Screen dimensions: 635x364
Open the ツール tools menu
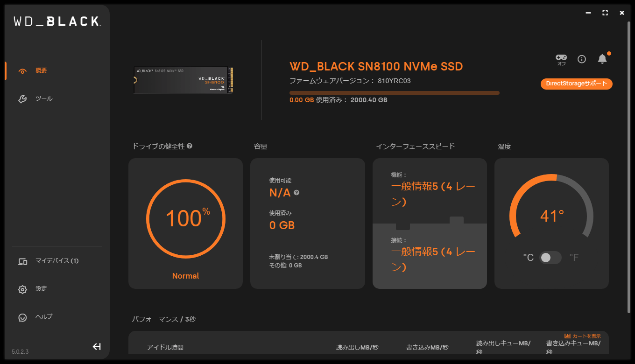tap(44, 99)
